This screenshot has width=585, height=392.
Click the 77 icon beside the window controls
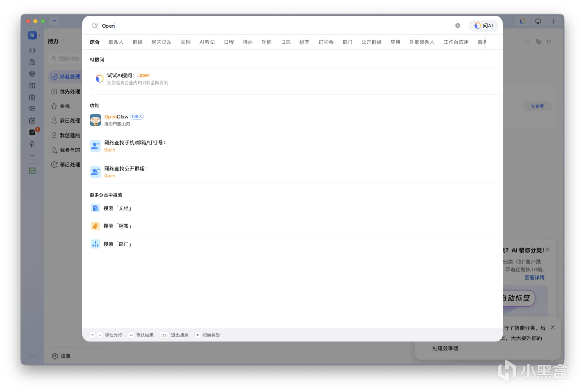coord(54,21)
